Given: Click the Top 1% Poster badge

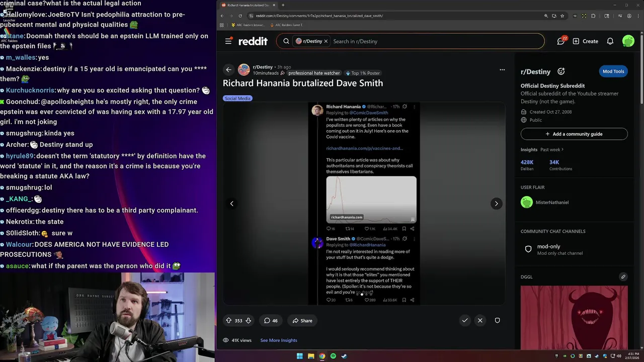Looking at the screenshot, I should pyautogui.click(x=362, y=73).
